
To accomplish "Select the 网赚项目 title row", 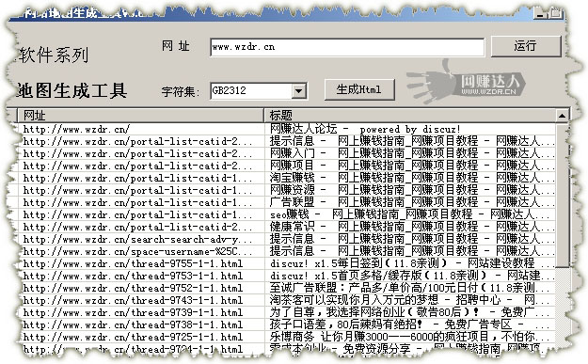I will 412,166.
